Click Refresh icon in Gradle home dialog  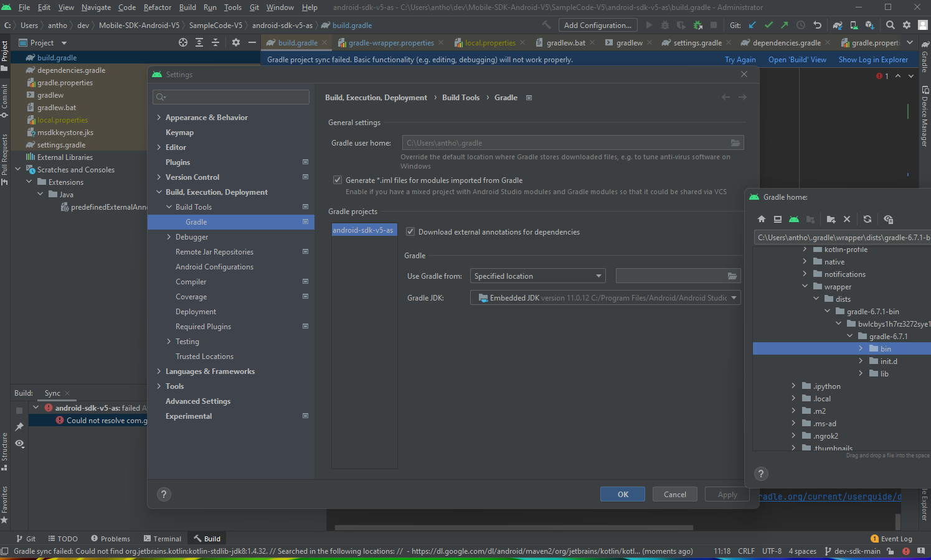(867, 219)
